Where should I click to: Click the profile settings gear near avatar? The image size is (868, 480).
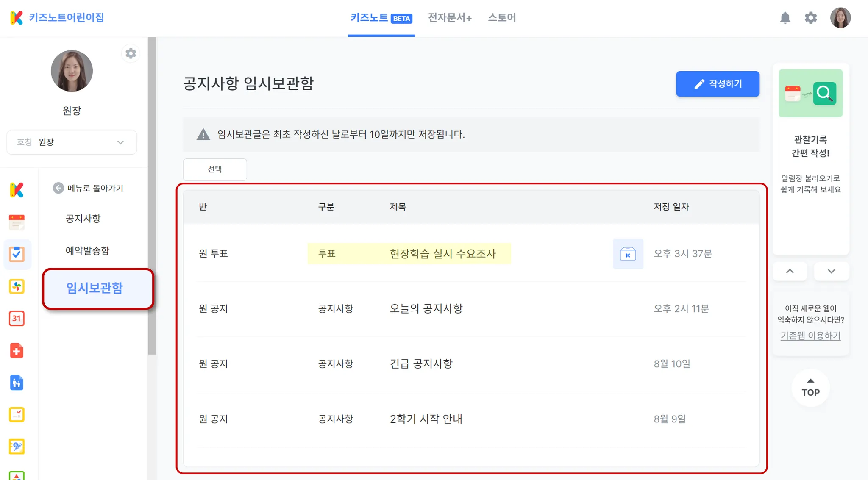(x=131, y=53)
